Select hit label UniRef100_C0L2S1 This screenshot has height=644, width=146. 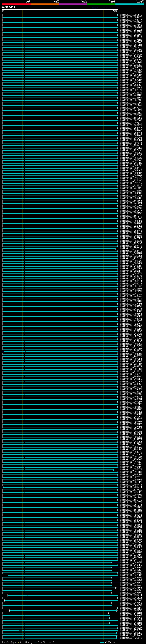[x=131, y=369]
